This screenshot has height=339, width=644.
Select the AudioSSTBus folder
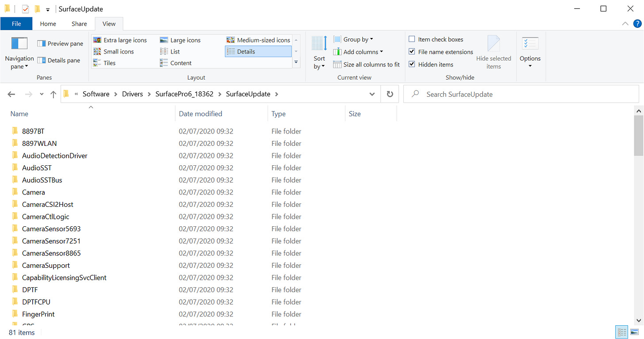[42, 180]
